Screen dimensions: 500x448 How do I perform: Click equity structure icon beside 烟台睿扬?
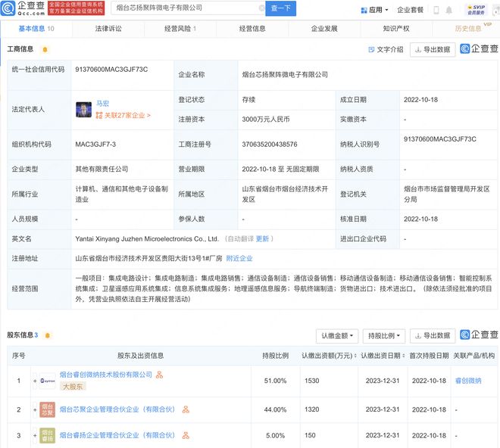click(186, 435)
